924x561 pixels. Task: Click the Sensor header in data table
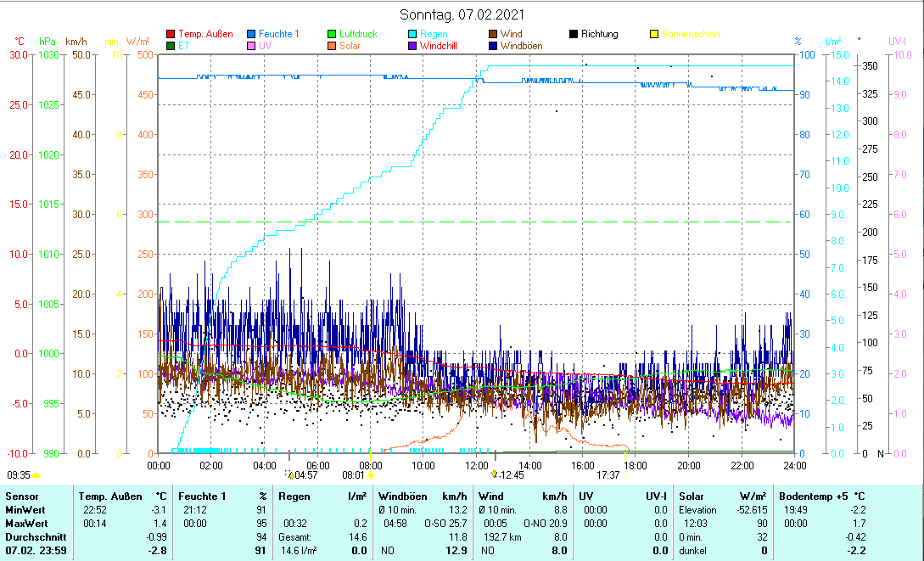[21, 496]
